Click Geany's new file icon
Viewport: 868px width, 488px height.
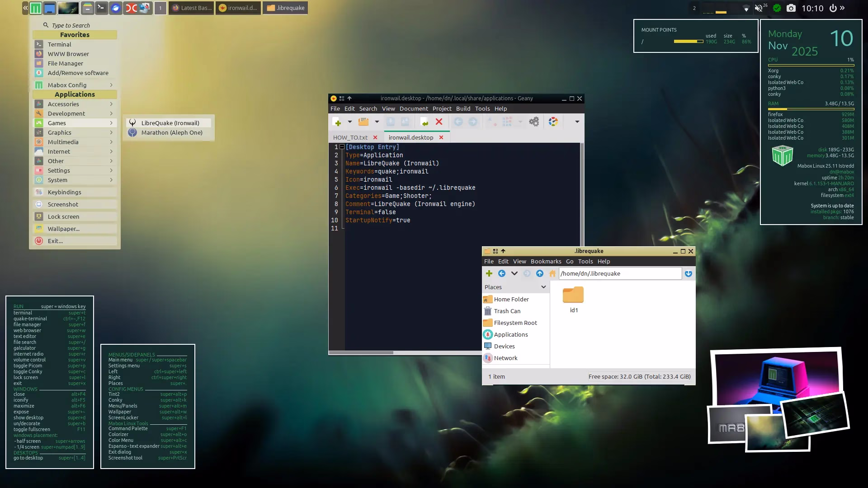pos(337,122)
